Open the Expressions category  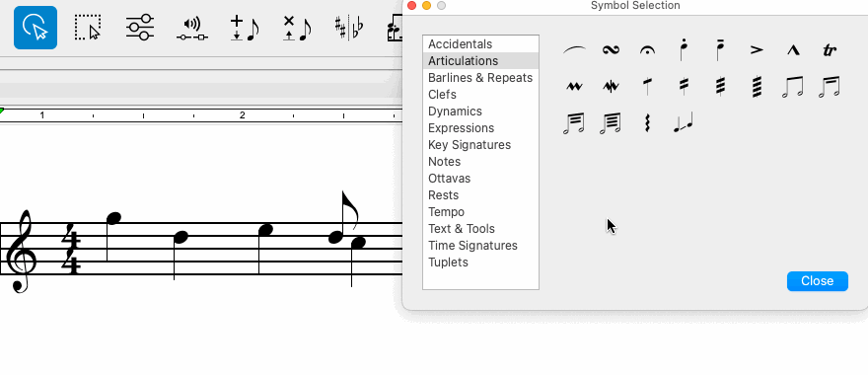(480, 128)
